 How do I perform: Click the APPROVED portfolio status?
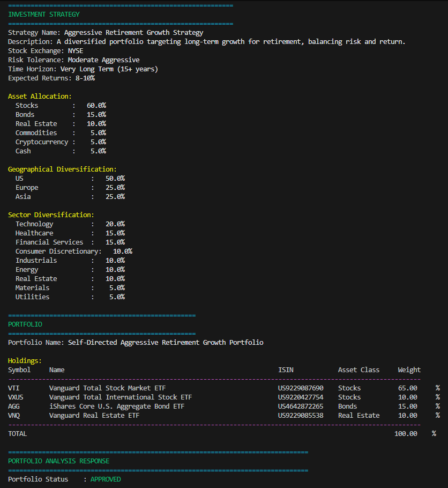[106, 479]
